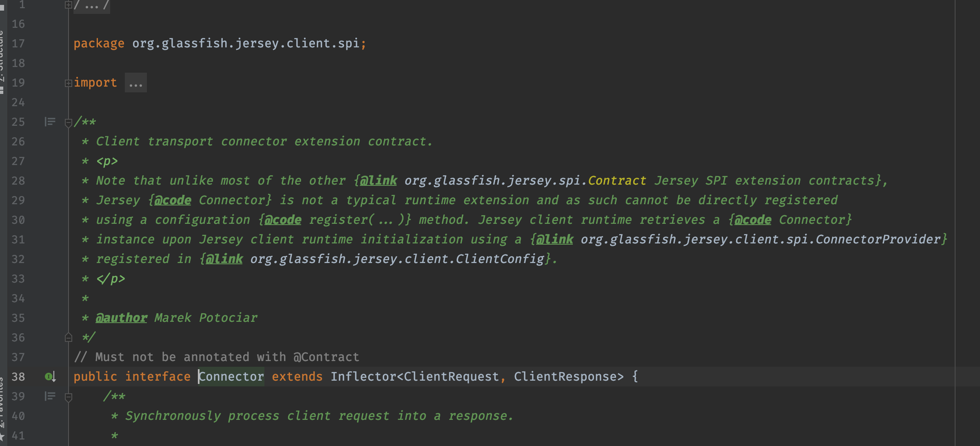Collapse method Javadoc fold at line 39
The image size is (980, 446).
point(68,397)
